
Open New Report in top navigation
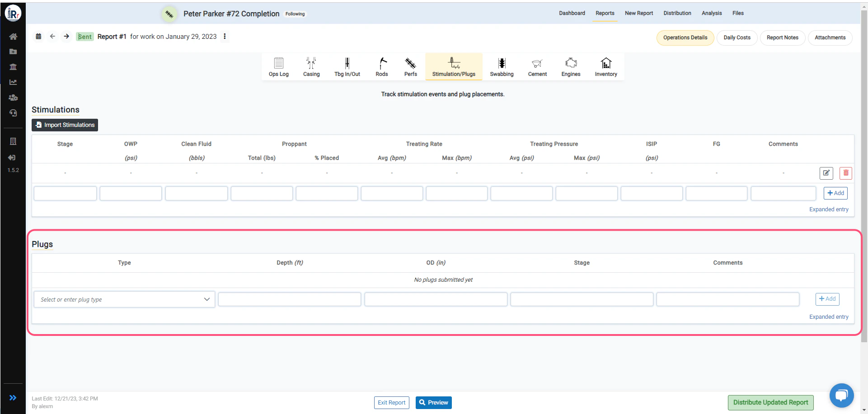click(638, 13)
